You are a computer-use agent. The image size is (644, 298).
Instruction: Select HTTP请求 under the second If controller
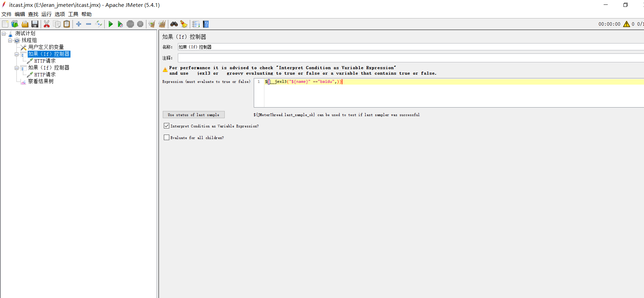(45, 75)
